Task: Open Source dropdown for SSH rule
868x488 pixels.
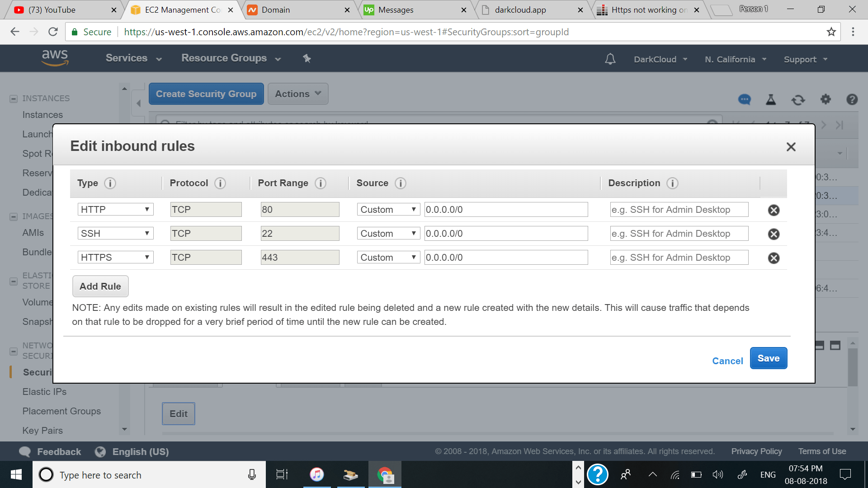Action: (x=388, y=234)
